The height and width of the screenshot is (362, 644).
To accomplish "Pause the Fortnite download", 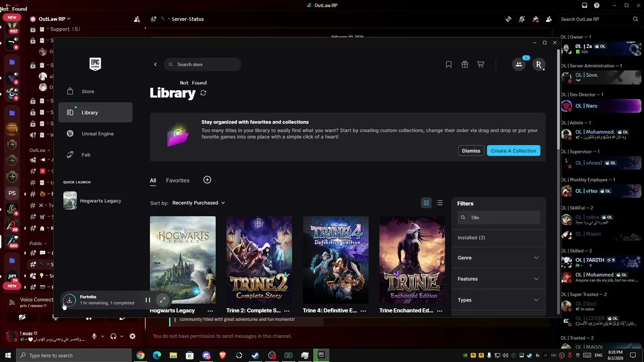I will 148,300.
